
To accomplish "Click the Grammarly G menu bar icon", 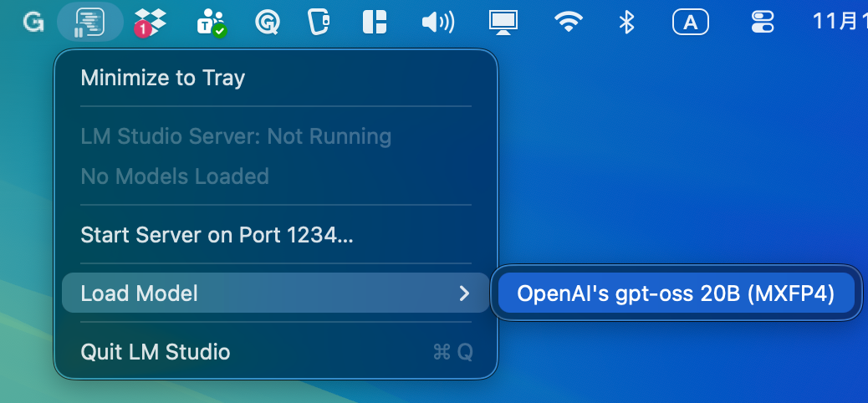I will (x=33, y=22).
